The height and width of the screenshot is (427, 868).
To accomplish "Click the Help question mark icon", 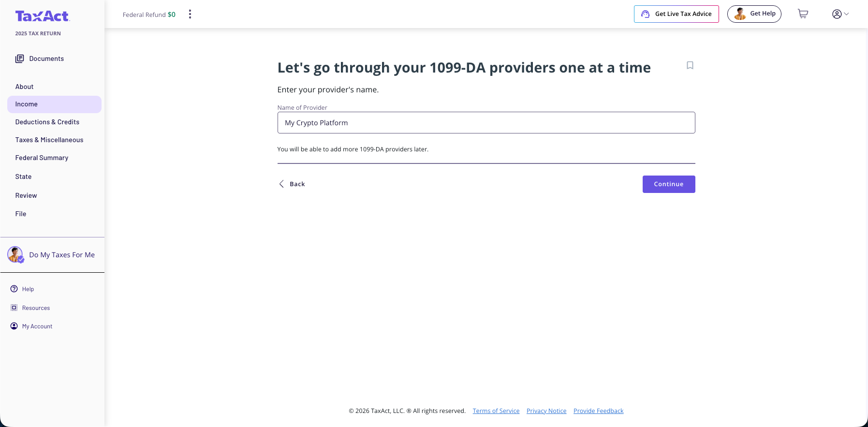I will (14, 289).
